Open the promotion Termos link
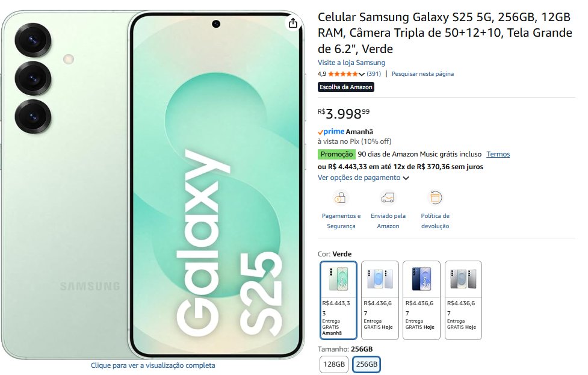 pos(498,154)
